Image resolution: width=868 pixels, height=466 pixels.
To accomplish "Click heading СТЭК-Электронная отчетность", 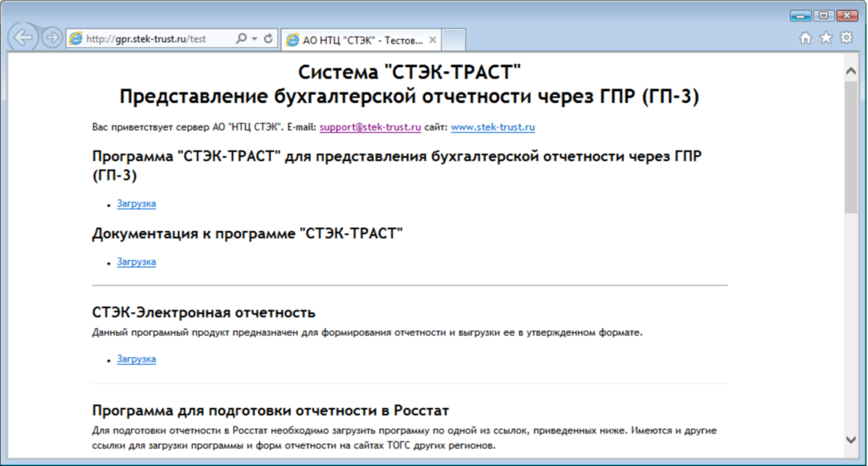I will point(204,312).
